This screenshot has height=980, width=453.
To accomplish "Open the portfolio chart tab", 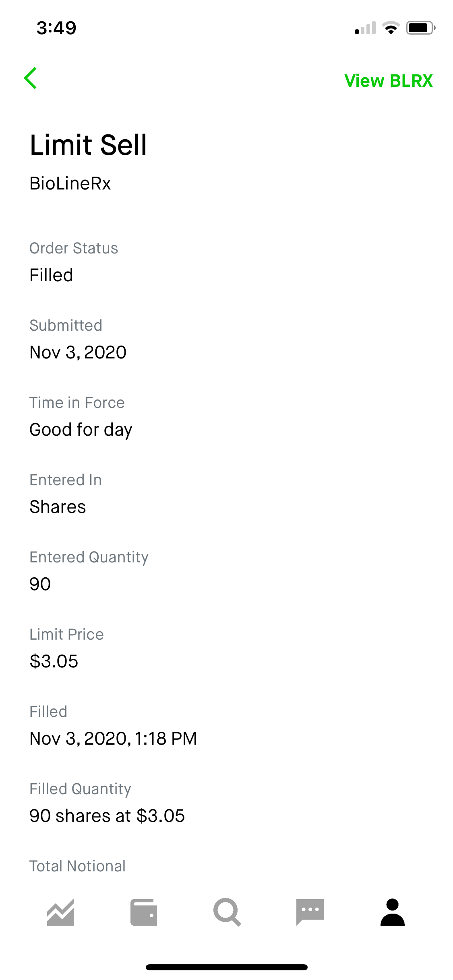I will 60,912.
